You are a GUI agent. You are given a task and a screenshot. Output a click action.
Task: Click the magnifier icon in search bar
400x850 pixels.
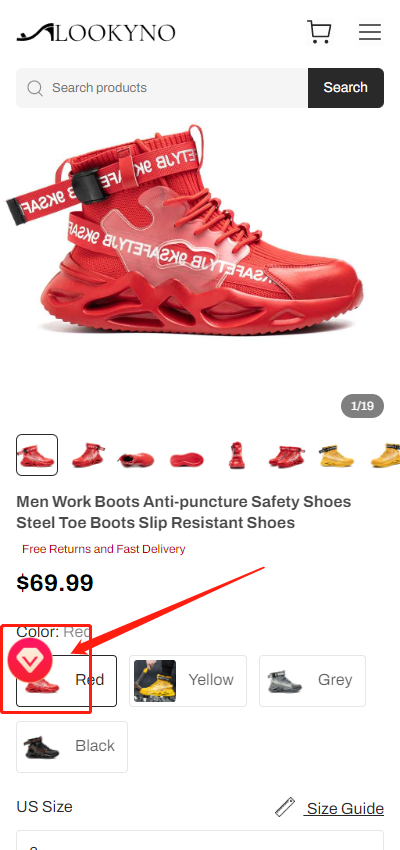pos(35,88)
